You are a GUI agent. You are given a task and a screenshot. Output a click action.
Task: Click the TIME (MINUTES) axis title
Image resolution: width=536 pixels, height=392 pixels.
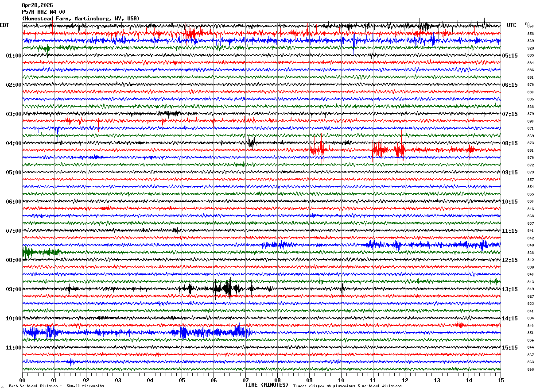(267, 385)
